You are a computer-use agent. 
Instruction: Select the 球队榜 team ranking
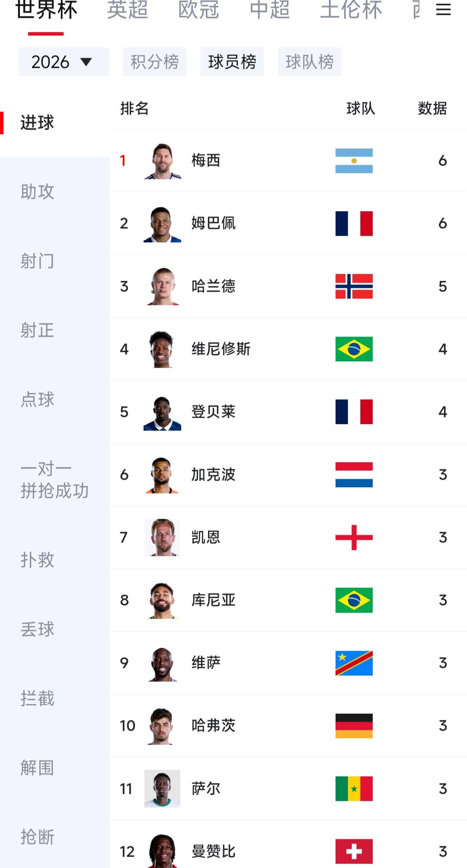click(x=310, y=61)
